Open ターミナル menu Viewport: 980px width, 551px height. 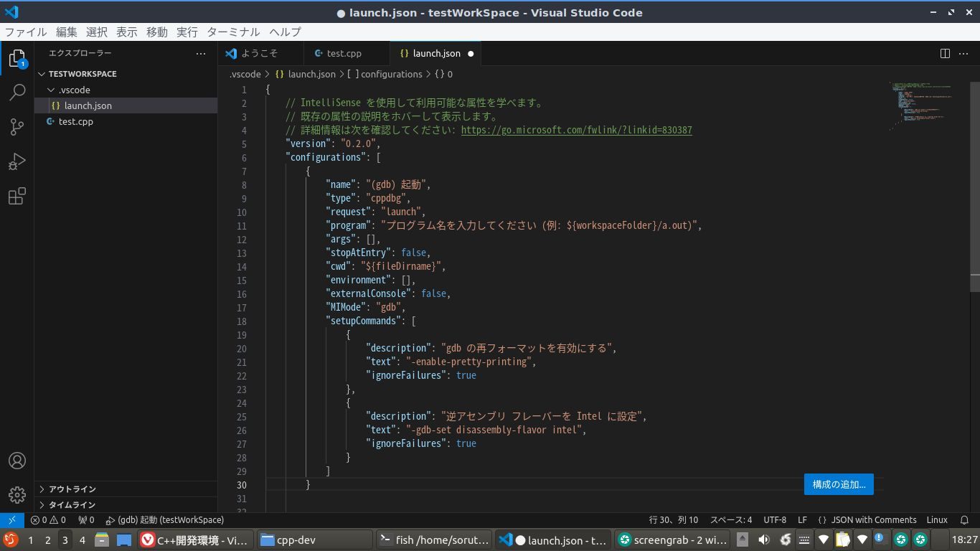(x=233, y=32)
